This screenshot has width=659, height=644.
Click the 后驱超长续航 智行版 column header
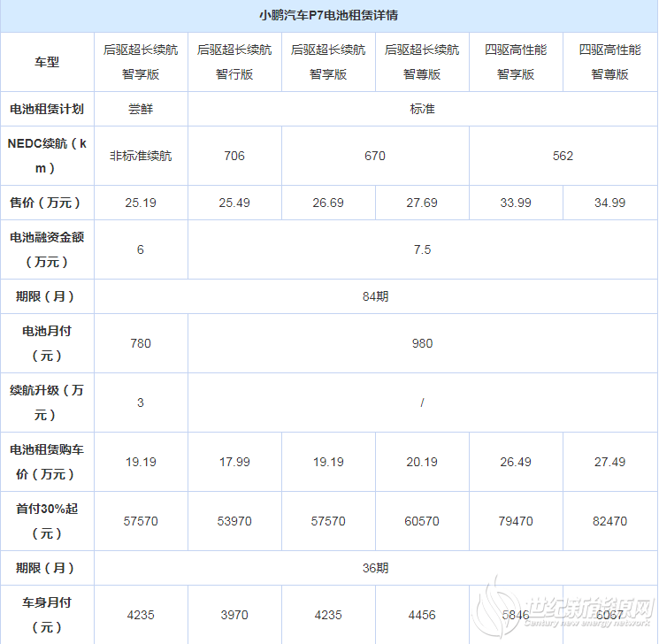click(234, 62)
